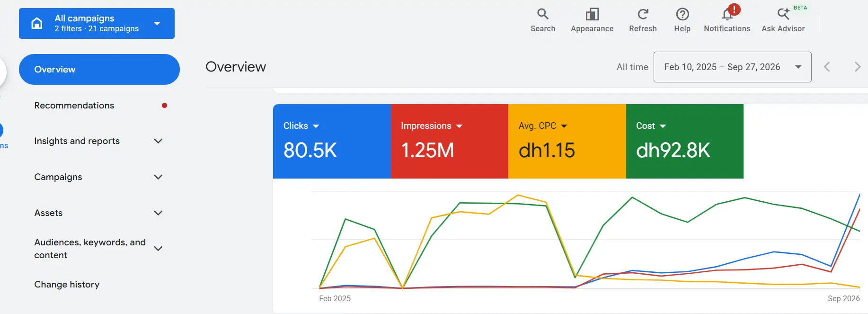Refresh the overview data
Screen dimensions: 868x314
click(x=643, y=20)
